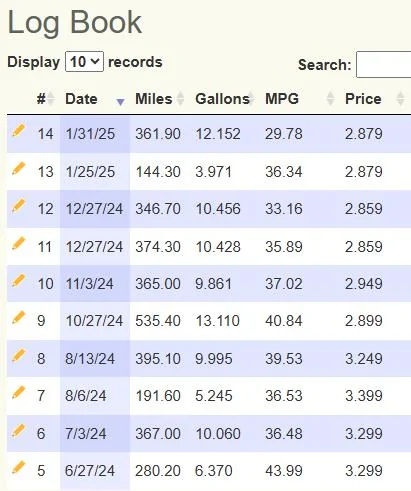
Task: Select MPG value 29.78
Action: 284,134
